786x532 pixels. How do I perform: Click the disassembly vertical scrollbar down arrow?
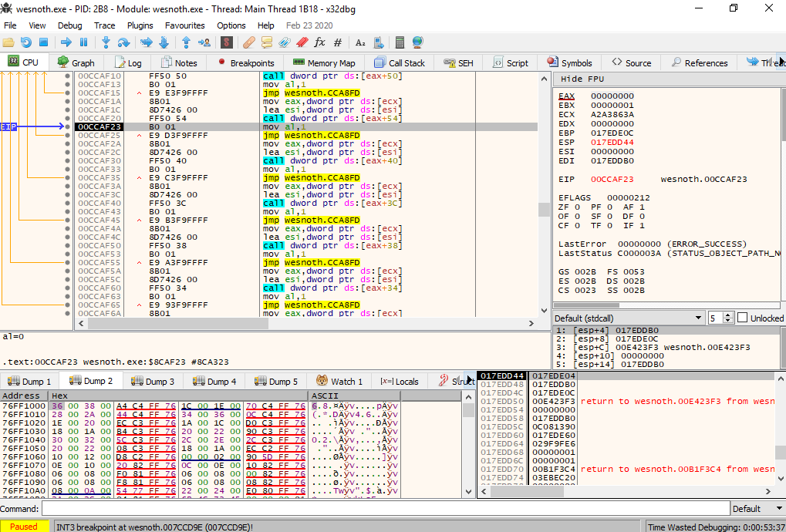tap(544, 311)
